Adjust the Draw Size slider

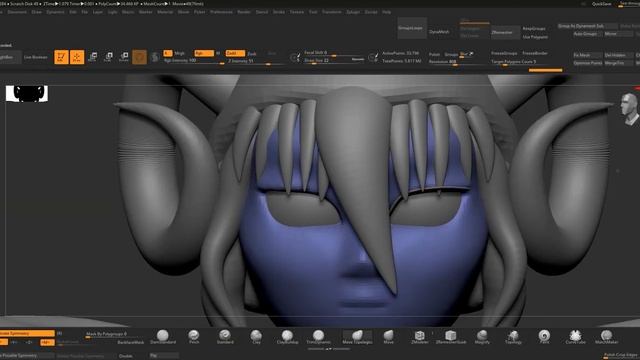pos(334,60)
